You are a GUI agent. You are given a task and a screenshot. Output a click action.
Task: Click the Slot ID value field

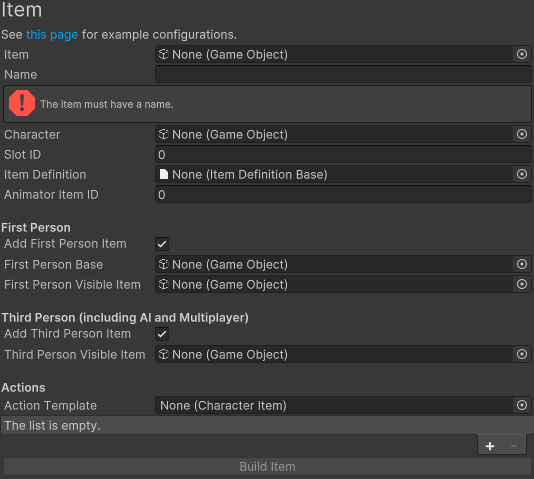click(343, 155)
